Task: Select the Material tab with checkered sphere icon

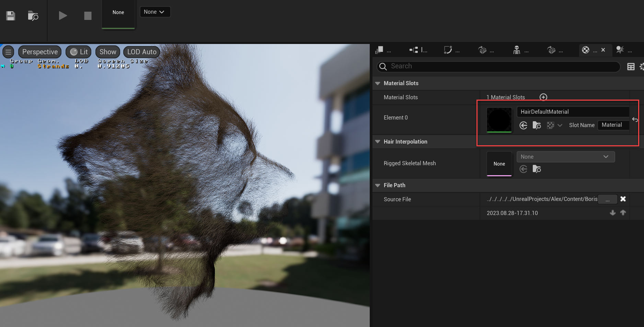Action: (x=589, y=50)
